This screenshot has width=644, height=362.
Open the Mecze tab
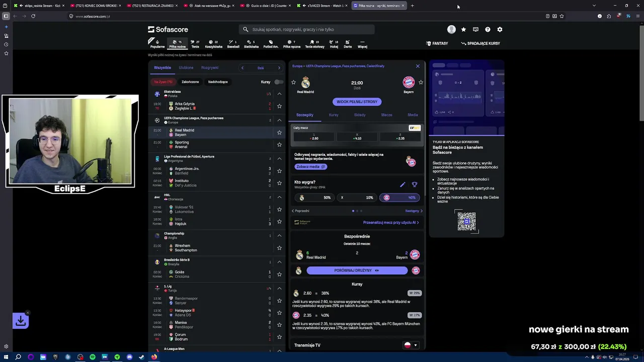(x=386, y=115)
